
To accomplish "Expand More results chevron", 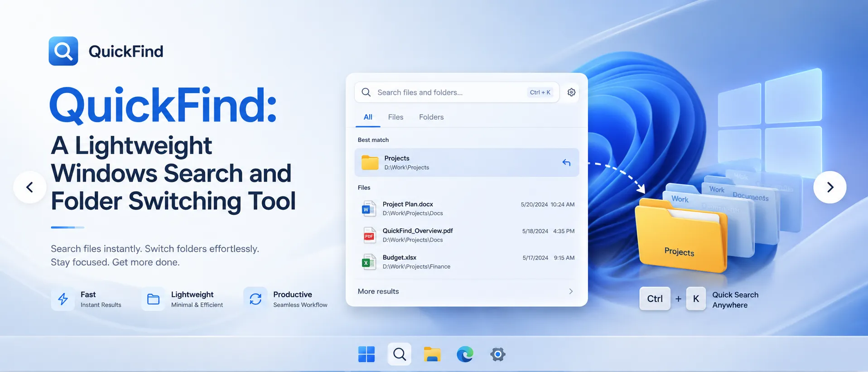I will point(571,291).
